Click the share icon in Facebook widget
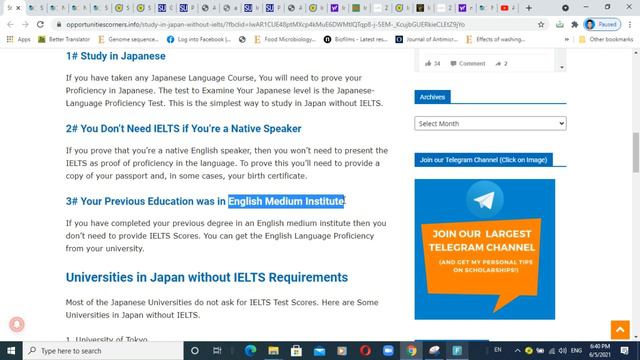The width and height of the screenshot is (640, 360). click(x=498, y=63)
